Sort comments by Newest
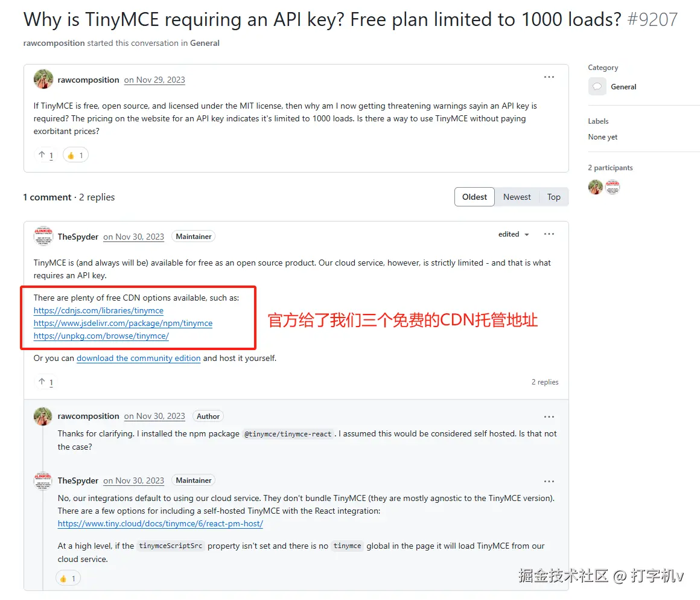 click(517, 197)
